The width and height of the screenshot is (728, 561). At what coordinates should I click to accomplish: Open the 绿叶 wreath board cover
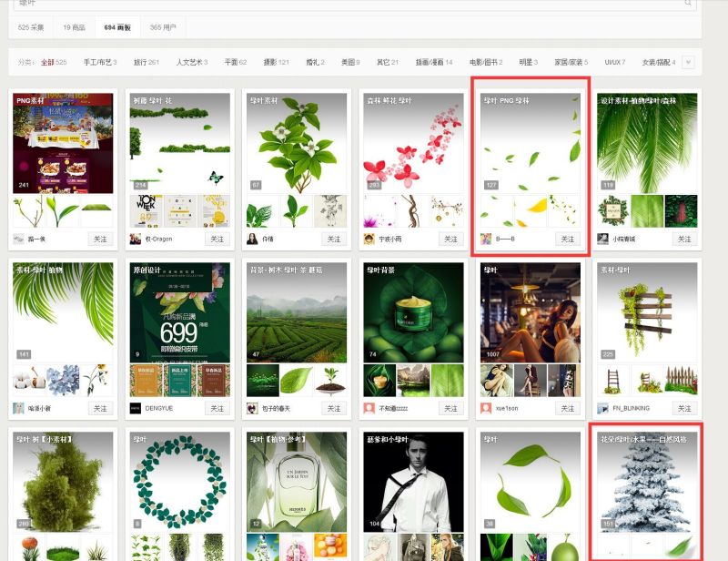point(180,482)
